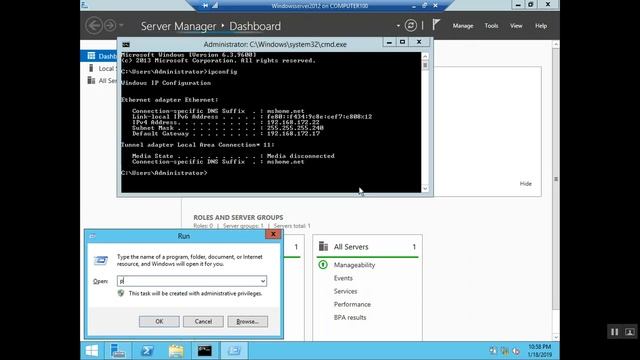Select All Servers icon in sidebar
This screenshot has width=640, height=360.
tap(91, 80)
